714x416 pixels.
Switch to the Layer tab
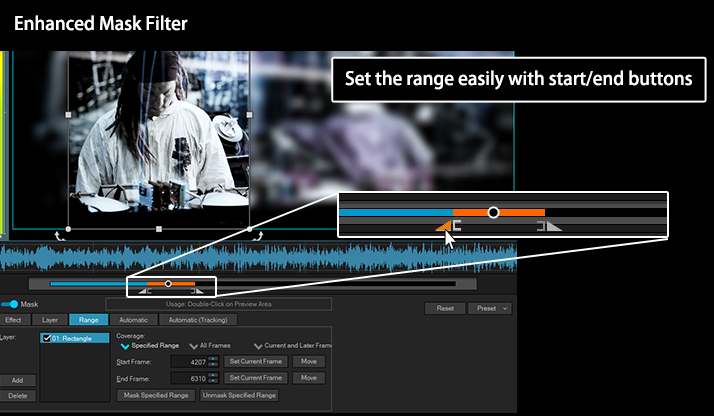coord(50,320)
